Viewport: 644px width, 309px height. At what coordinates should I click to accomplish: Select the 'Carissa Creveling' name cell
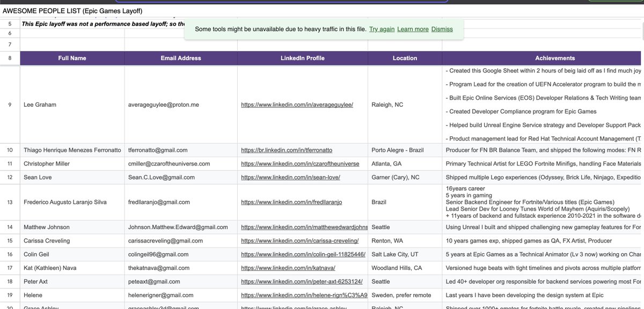tap(72, 241)
